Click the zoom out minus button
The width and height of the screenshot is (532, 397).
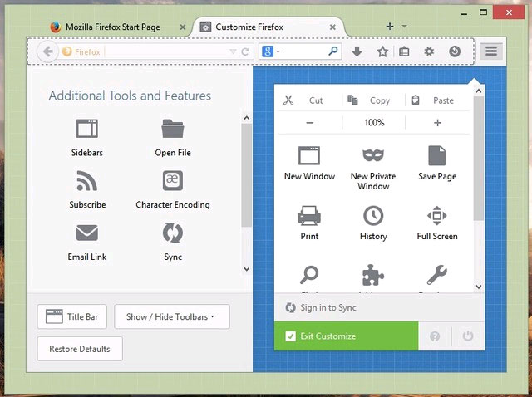point(310,122)
